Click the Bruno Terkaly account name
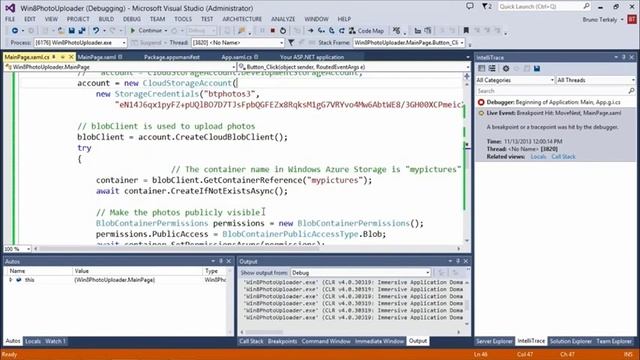The height and width of the screenshot is (360, 640). click(600, 19)
